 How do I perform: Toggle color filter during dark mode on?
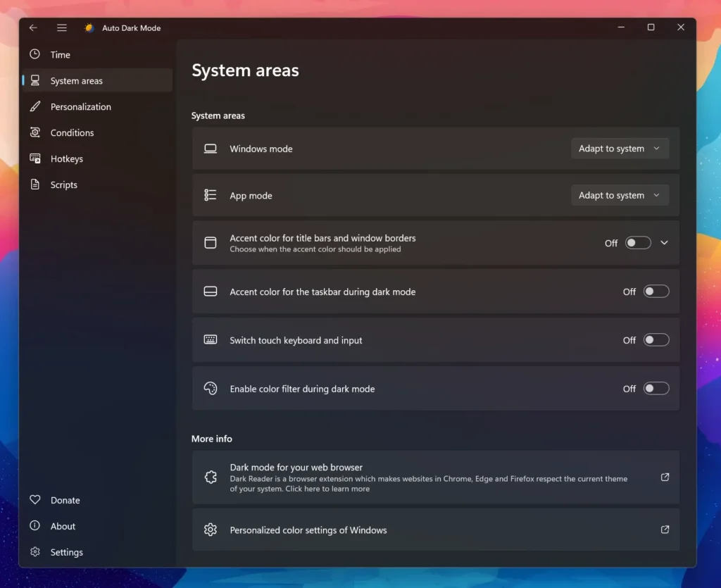click(656, 389)
